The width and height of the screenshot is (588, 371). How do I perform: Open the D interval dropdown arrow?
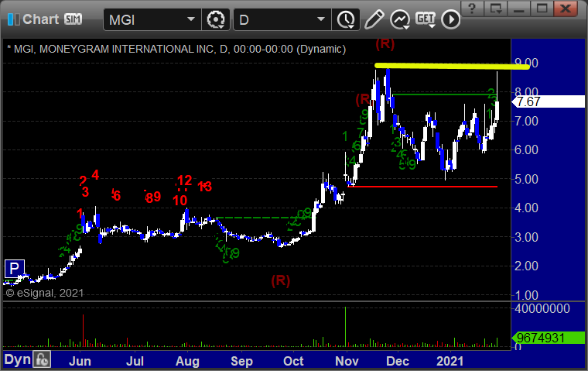320,19
